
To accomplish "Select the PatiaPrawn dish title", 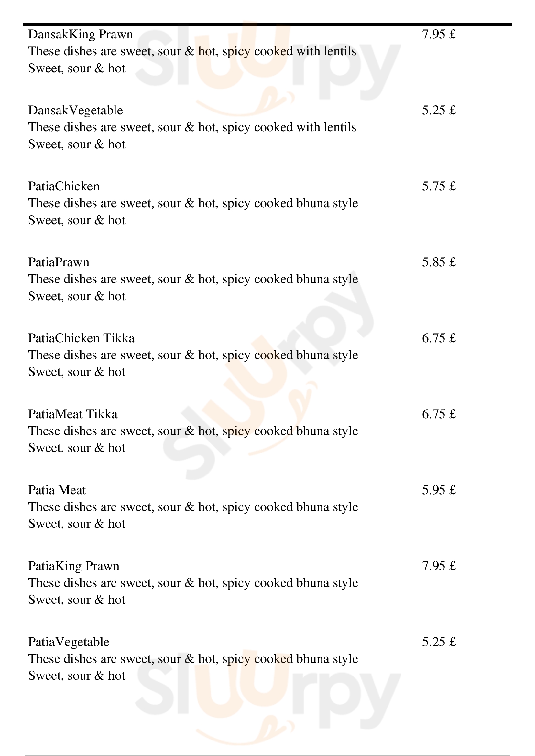I will (59, 262).
